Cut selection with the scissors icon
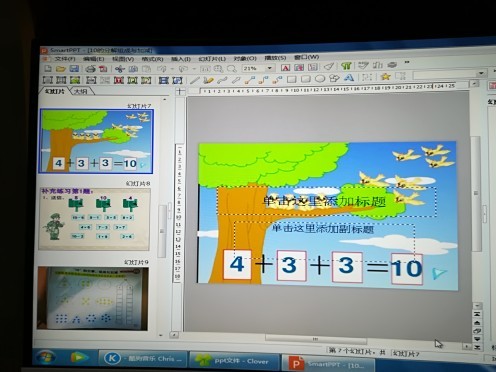The height and width of the screenshot is (372, 496). (119, 69)
